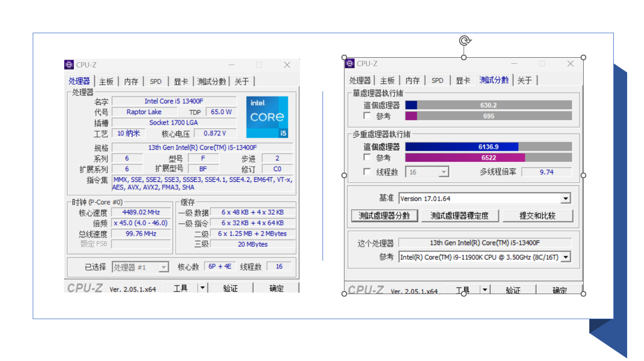Select the 处理器 tab in the processor-info window
Screen dimensions: 644x361
pos(79,81)
